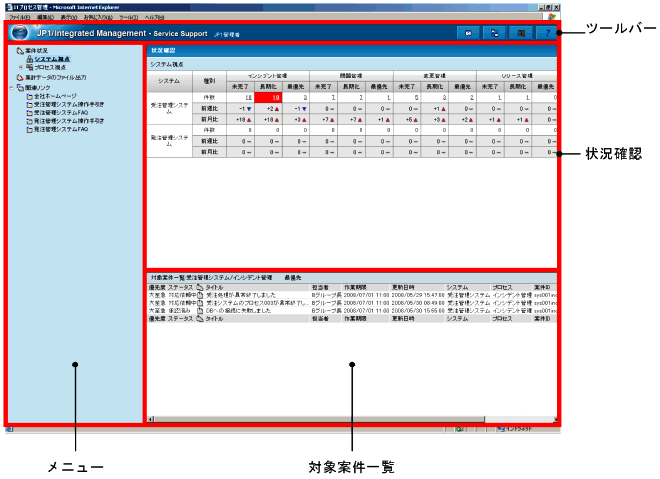Image resolution: width=660 pixels, height=479 pixels.
Task: Click the page icon beside 受注管理システム操作手引き
Action: pyautogui.click(x=29, y=104)
